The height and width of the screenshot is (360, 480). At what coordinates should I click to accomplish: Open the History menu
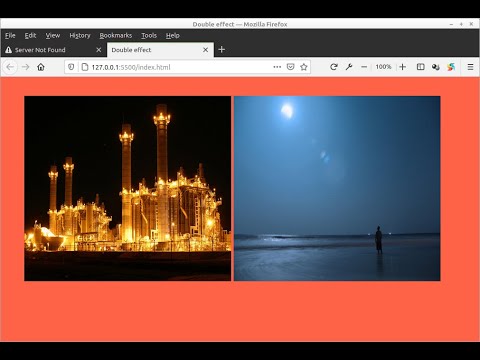coord(80,35)
